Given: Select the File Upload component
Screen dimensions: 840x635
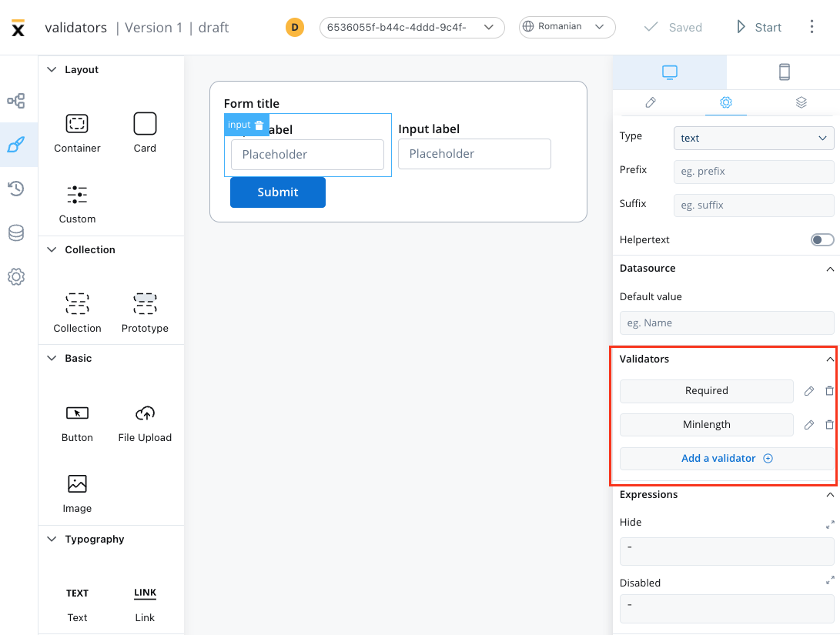Looking at the screenshot, I should 145,423.
